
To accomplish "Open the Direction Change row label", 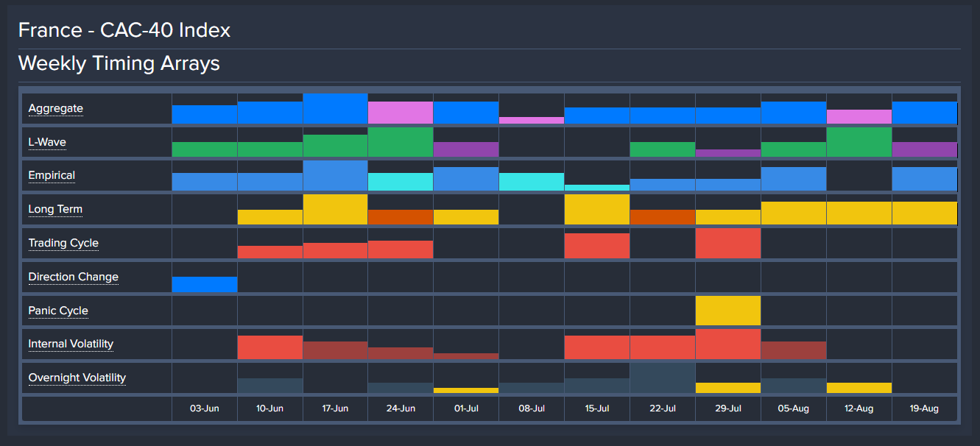I will pos(73,277).
